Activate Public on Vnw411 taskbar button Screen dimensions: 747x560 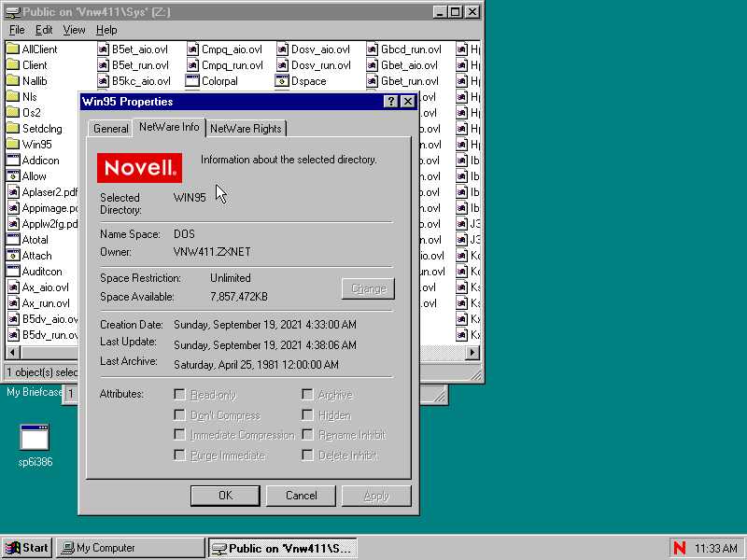pyautogui.click(x=283, y=548)
